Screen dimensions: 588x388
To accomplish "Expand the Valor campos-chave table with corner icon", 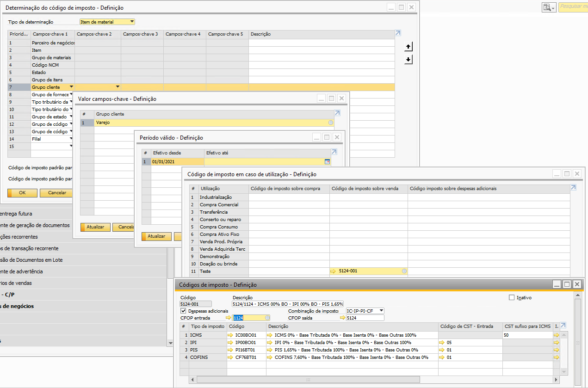I will (337, 113).
